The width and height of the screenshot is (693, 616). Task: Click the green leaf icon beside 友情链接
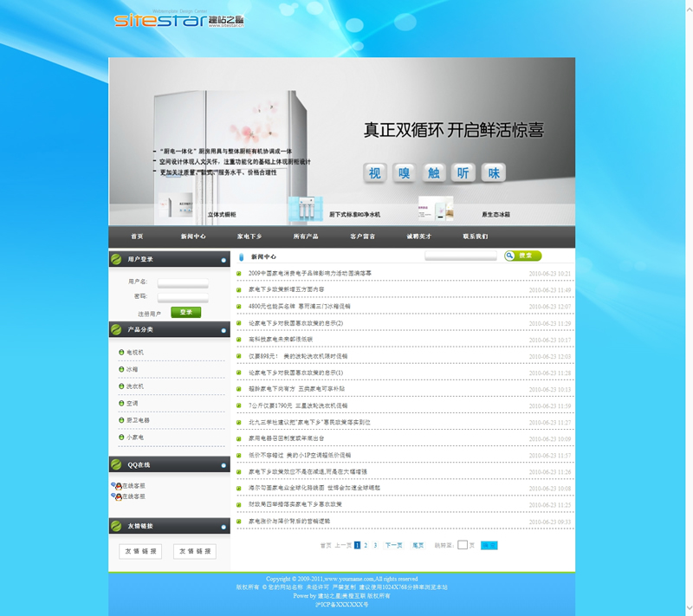[x=116, y=526]
